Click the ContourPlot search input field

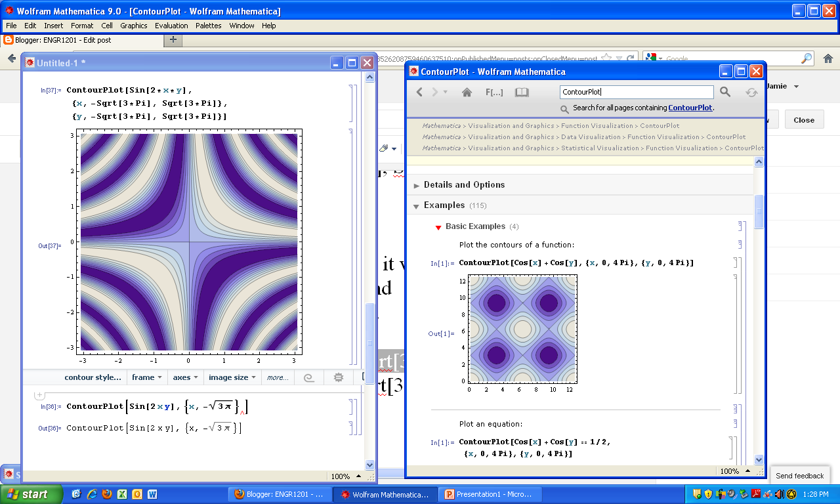tap(637, 93)
